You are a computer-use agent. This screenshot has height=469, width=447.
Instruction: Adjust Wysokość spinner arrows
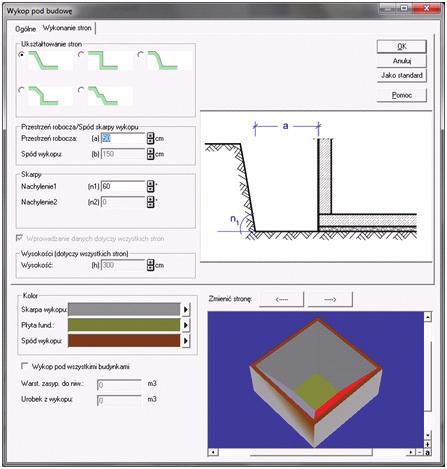pos(151,265)
